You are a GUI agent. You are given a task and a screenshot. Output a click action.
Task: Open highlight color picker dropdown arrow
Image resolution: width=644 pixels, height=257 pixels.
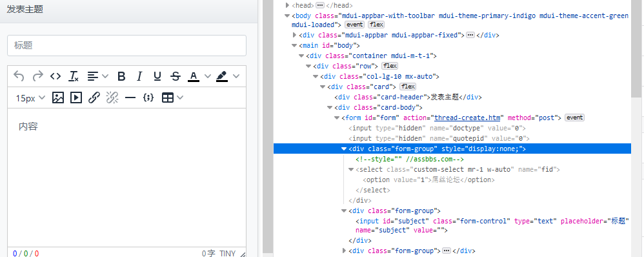pos(236,76)
